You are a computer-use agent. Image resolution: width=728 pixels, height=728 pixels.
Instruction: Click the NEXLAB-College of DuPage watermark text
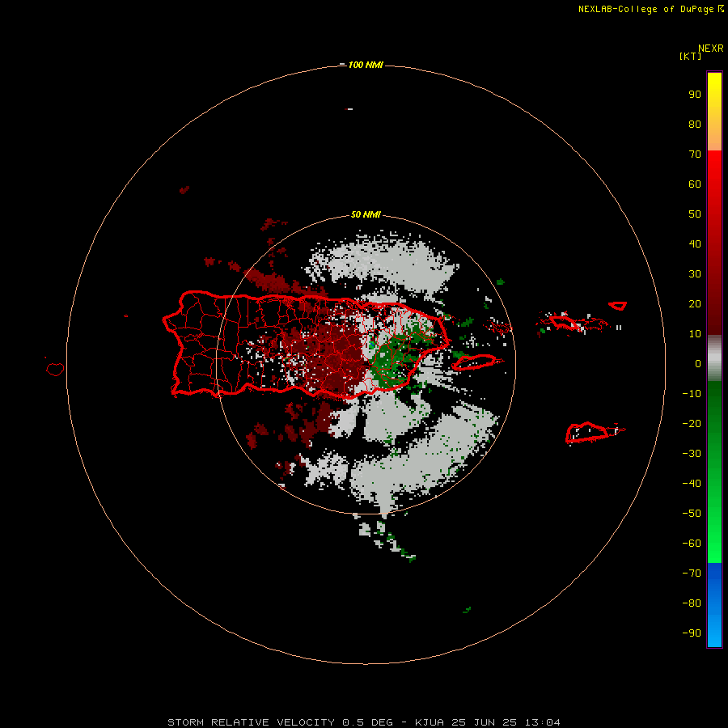click(x=650, y=9)
